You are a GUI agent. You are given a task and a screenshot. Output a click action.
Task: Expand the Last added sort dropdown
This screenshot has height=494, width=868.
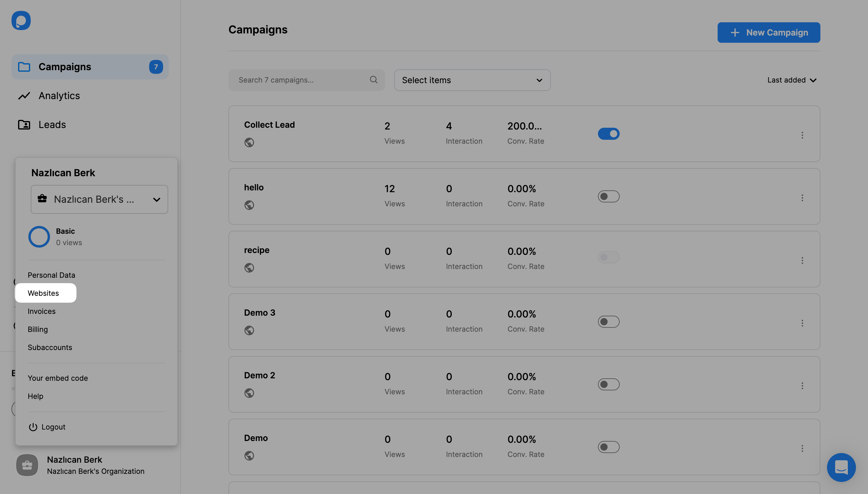[x=791, y=80]
